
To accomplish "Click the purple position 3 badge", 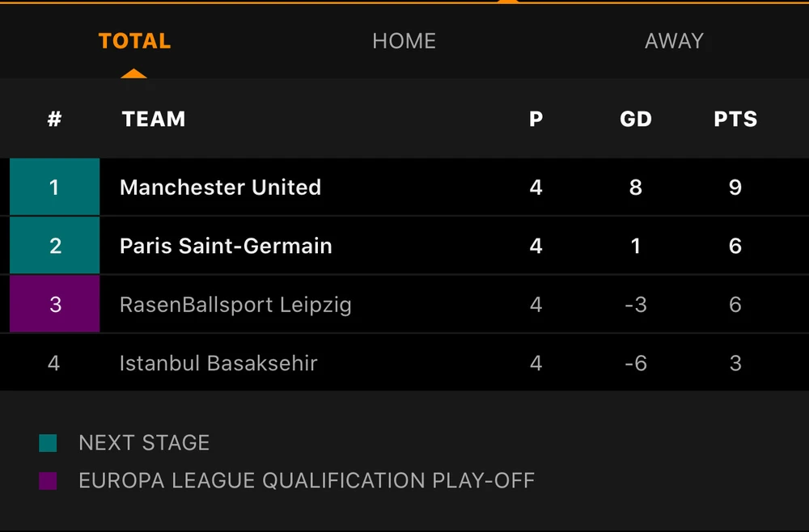I will click(54, 304).
